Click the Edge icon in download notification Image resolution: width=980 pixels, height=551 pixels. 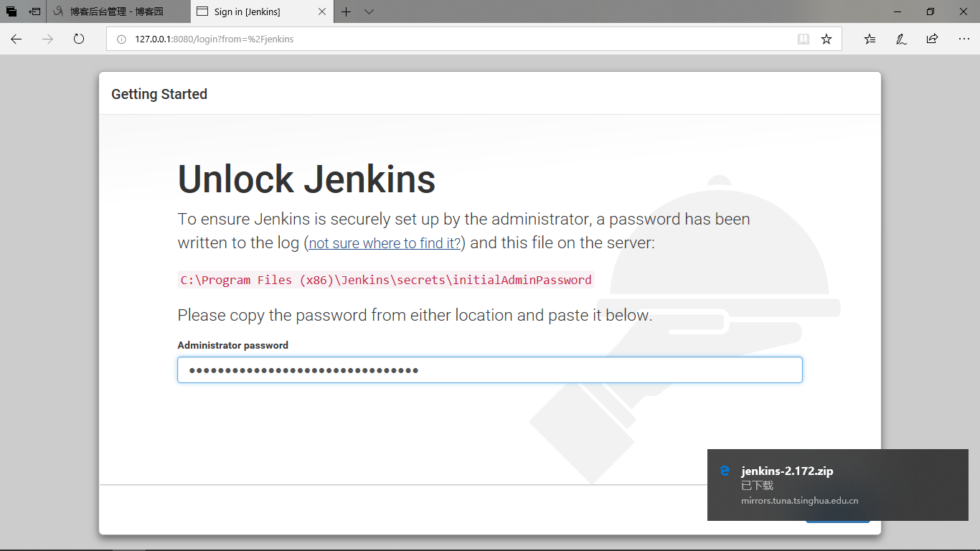pyautogui.click(x=725, y=471)
